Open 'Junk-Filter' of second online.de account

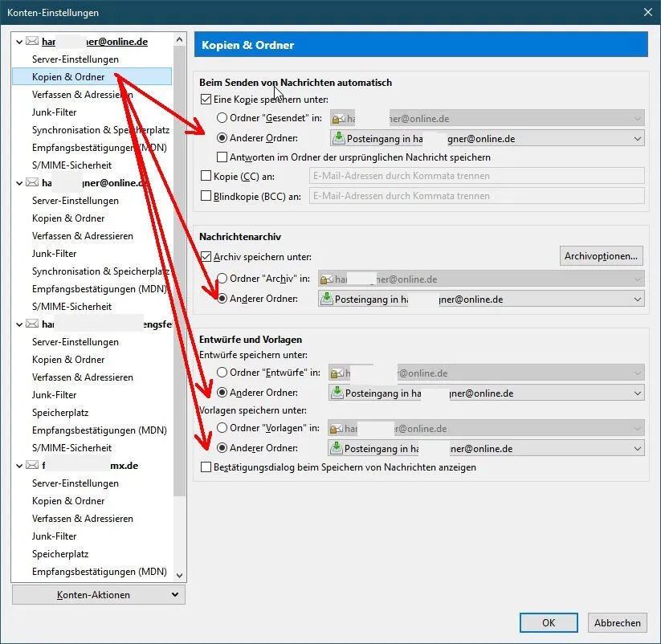pos(55,254)
